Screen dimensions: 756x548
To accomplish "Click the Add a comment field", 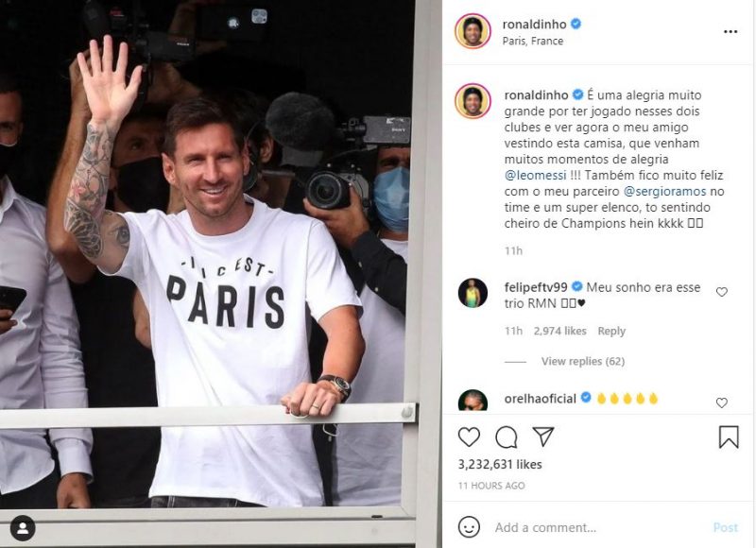I will click(x=598, y=528).
